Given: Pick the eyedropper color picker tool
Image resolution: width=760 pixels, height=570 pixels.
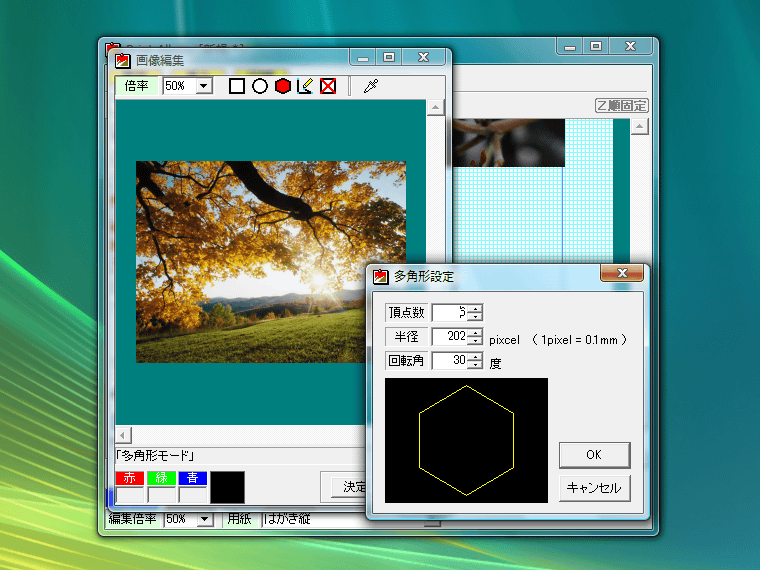Looking at the screenshot, I should tap(371, 86).
